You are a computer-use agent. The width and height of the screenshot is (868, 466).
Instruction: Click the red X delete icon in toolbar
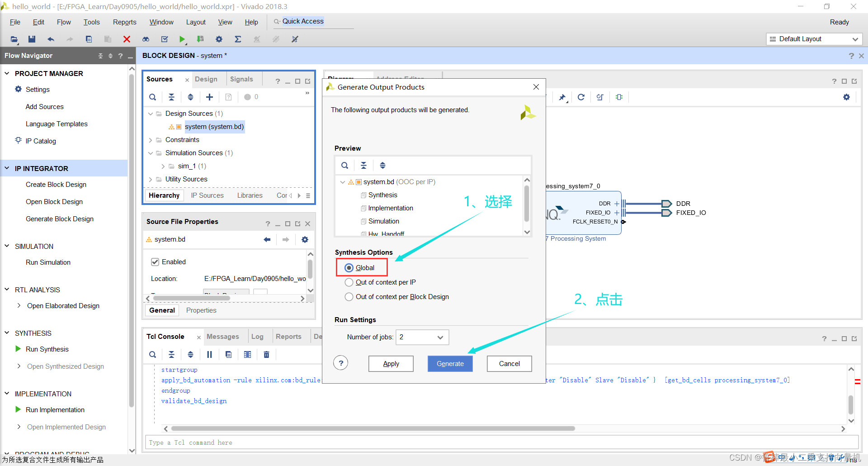coord(127,39)
